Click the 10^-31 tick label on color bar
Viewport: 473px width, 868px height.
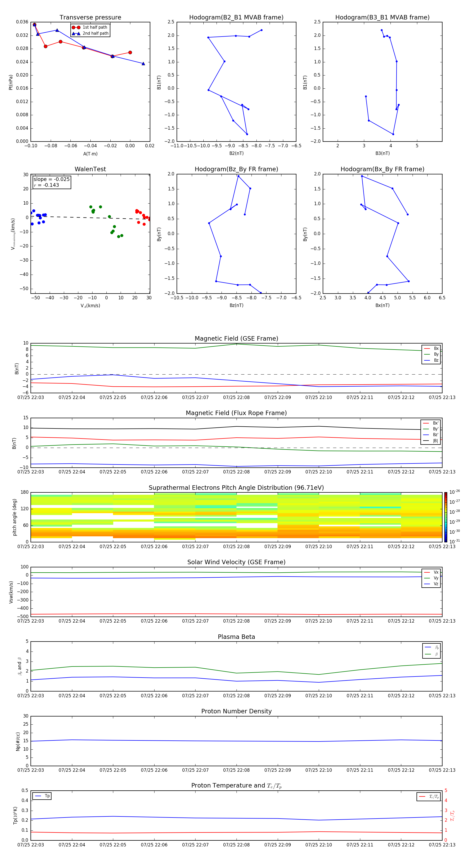(x=455, y=542)
